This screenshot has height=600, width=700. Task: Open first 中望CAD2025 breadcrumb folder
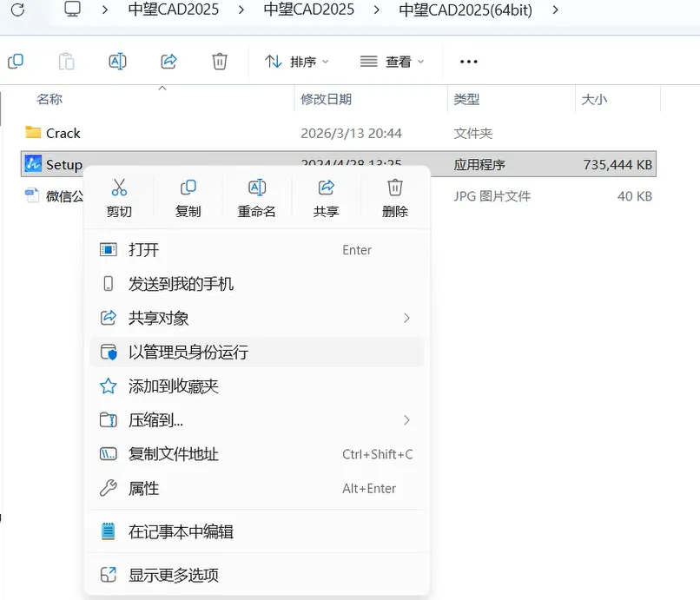pyautogui.click(x=173, y=10)
